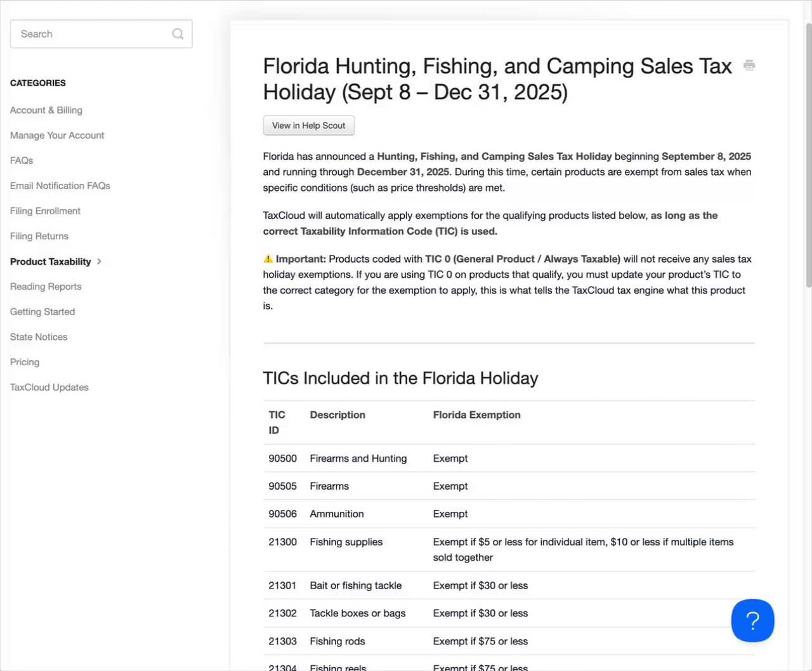The height and width of the screenshot is (671, 812).
Task: Open the FAQs category
Action: (22, 160)
